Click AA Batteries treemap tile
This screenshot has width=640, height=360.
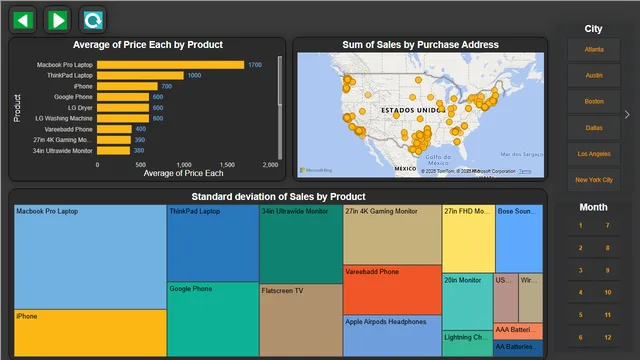(x=518, y=349)
